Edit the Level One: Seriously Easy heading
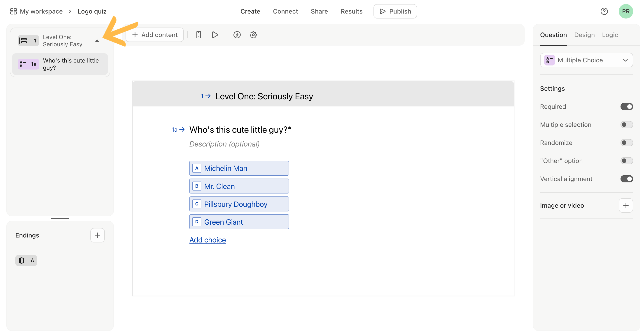 [x=264, y=96]
